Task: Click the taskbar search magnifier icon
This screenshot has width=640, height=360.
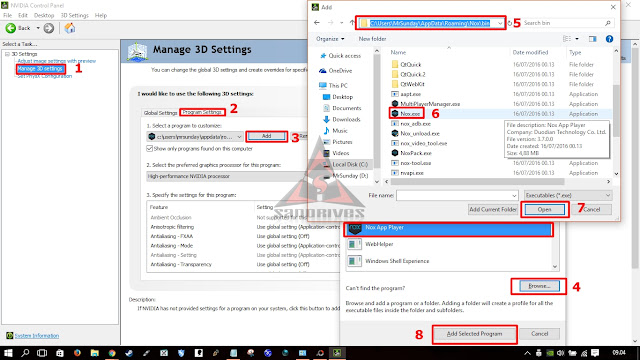Action: point(25,353)
